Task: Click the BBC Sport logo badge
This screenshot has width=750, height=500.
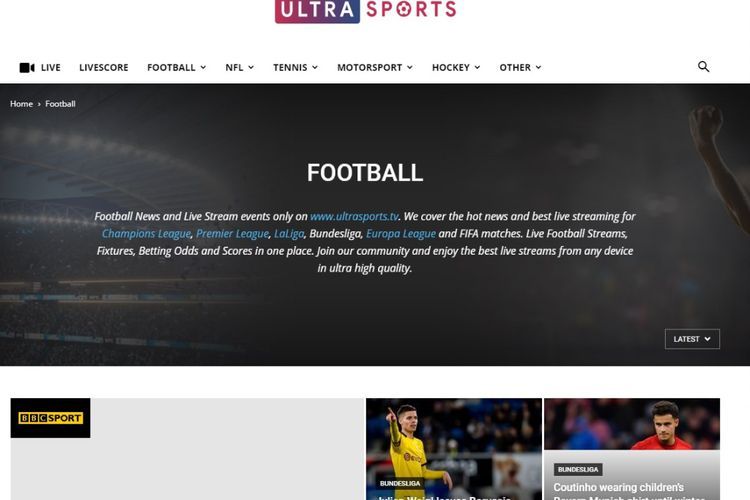Action: pos(50,418)
